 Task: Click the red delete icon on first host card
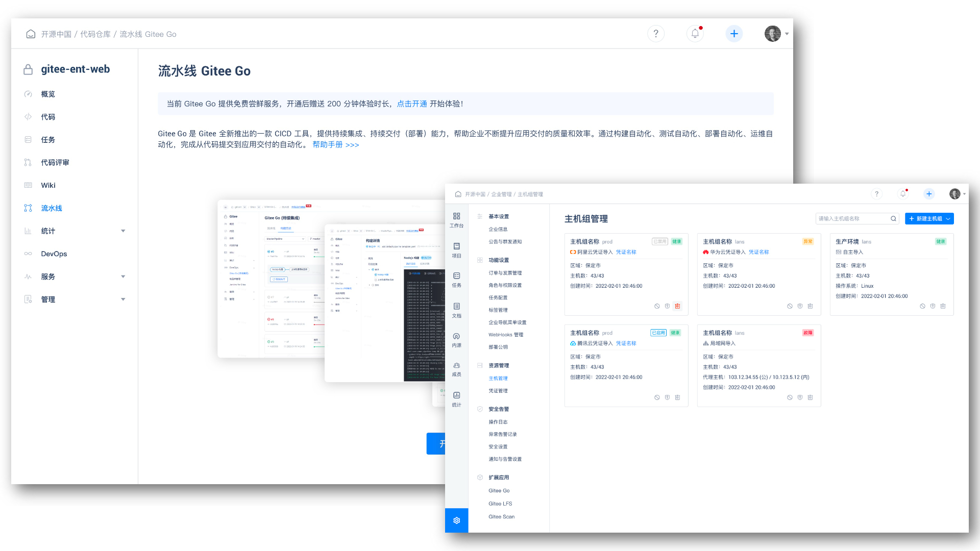pyautogui.click(x=677, y=306)
